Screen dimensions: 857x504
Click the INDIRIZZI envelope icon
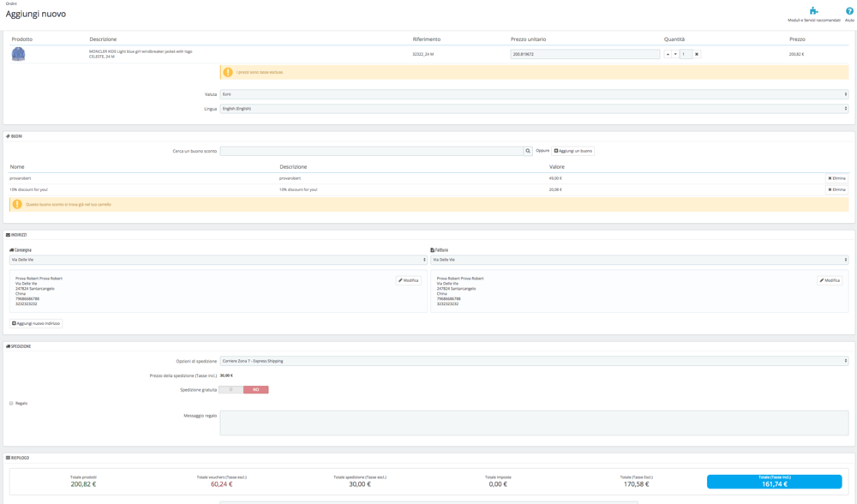[8, 235]
